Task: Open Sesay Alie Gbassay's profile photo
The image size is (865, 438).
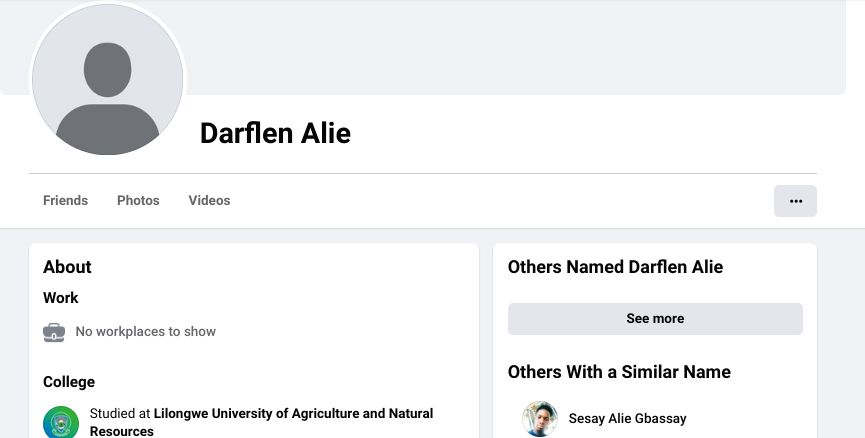Action: pyautogui.click(x=540, y=419)
